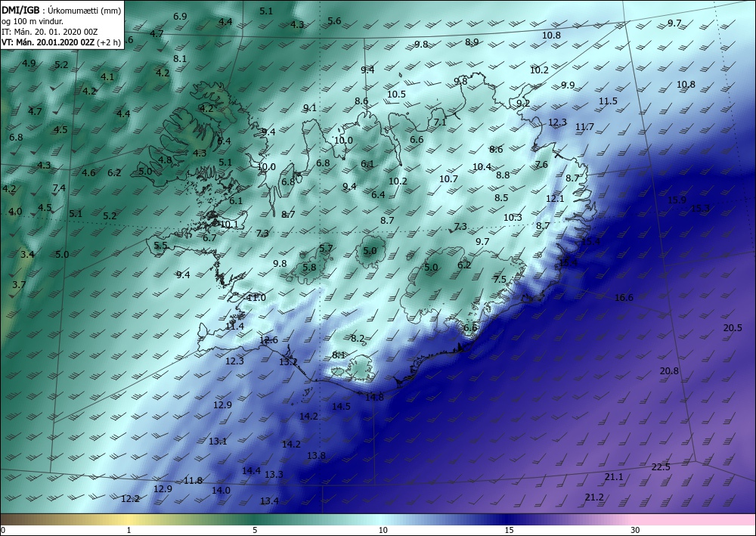This screenshot has height=536, width=756.
Task: Click the 20.5 value on the map
Action: point(733,328)
